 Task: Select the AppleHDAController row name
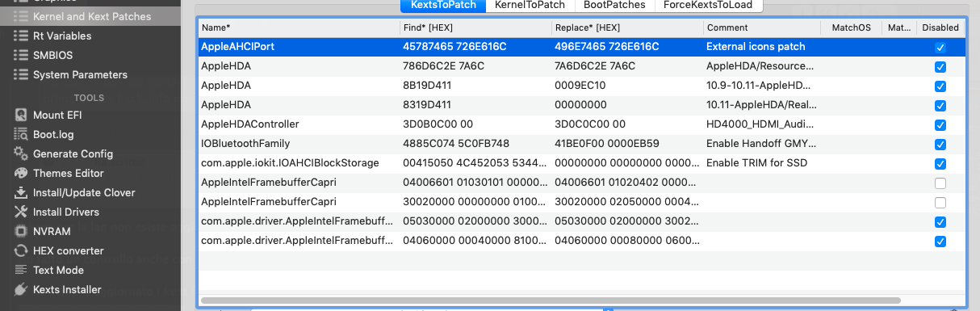pos(249,124)
